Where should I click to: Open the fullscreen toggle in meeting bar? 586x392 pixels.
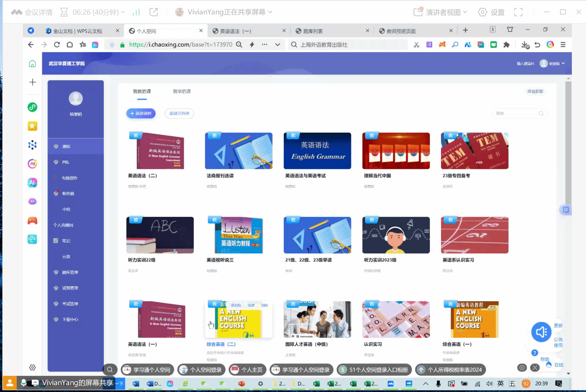[x=518, y=12]
